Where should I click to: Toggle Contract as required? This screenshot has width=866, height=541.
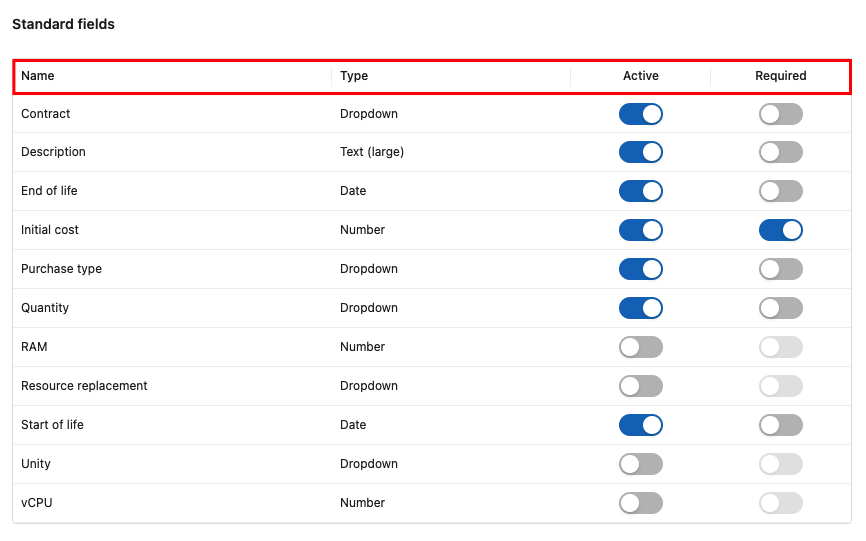(x=780, y=114)
